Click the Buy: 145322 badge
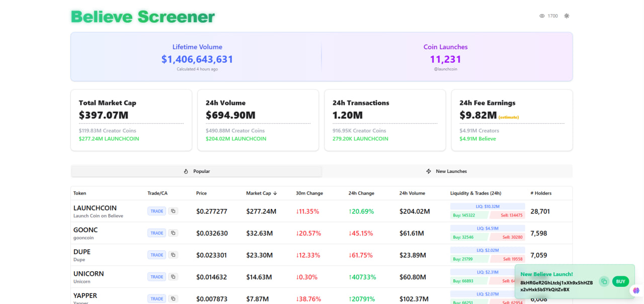 pos(469,215)
